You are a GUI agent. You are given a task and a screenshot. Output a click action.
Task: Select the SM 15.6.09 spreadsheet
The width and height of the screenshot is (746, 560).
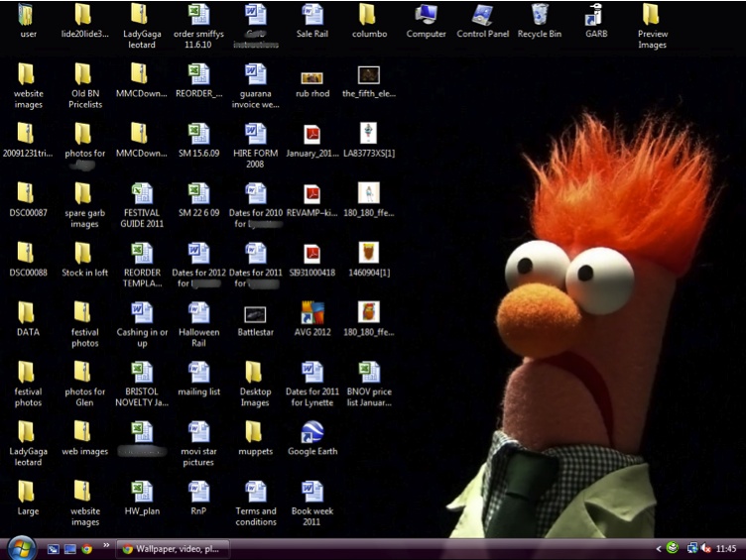198,141
